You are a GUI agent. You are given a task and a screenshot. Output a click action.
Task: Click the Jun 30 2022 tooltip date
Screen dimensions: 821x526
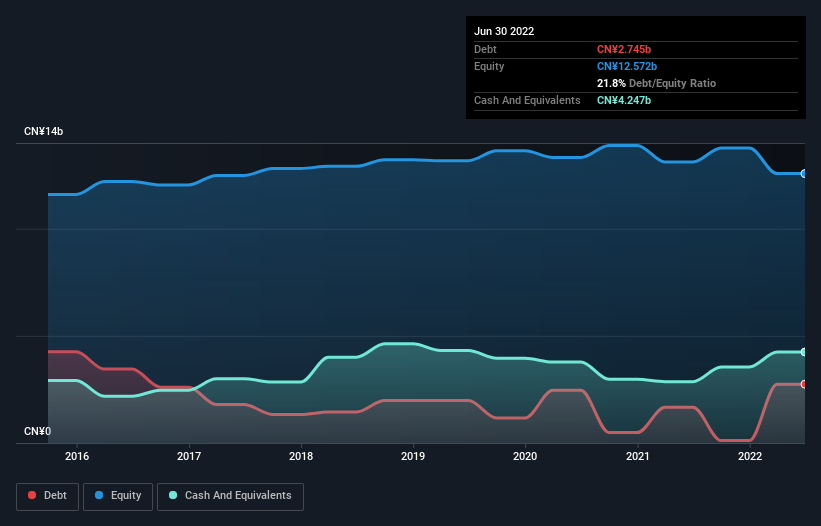click(504, 31)
